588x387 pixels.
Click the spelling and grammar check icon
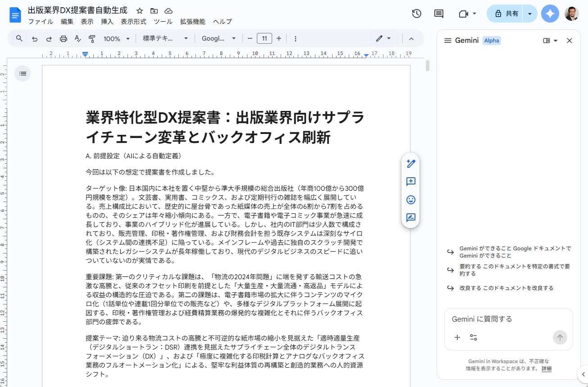point(77,39)
